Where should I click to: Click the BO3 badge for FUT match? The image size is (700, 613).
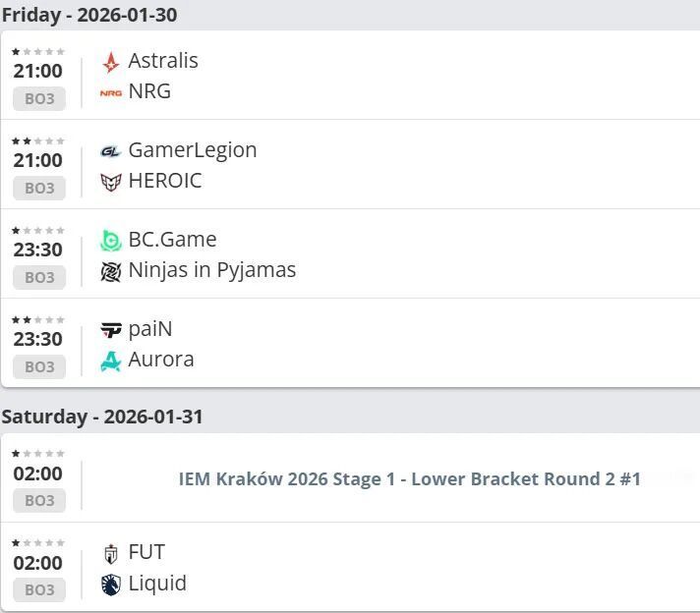[x=39, y=590]
